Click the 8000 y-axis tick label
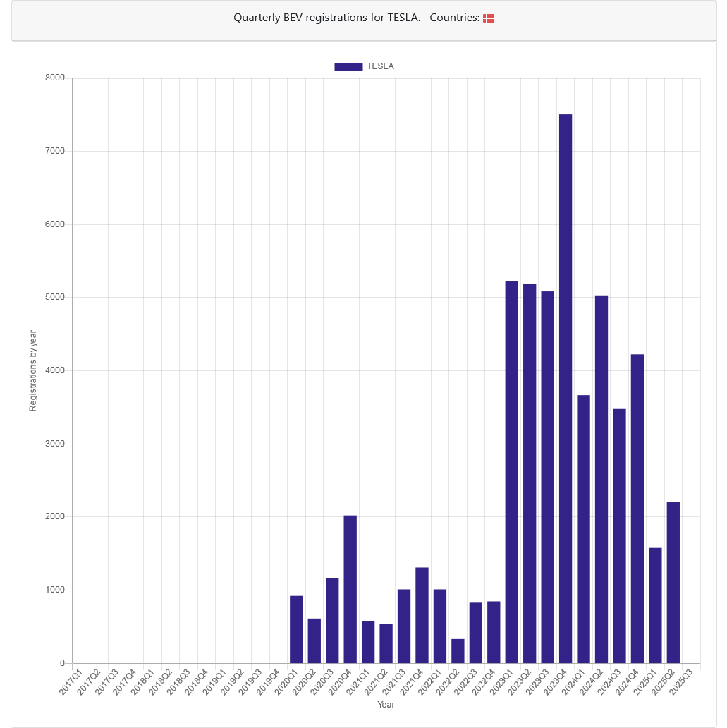The height and width of the screenshot is (728, 727). pyautogui.click(x=55, y=78)
